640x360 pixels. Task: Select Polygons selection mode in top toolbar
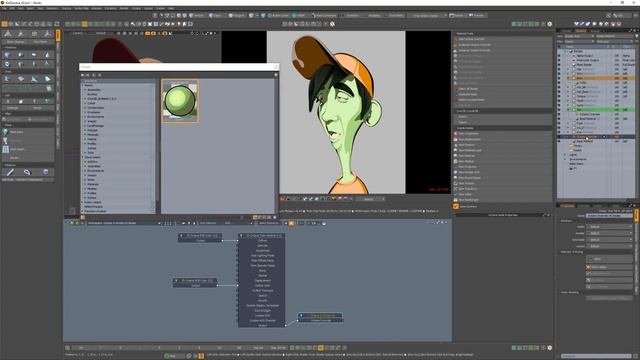click(237, 16)
